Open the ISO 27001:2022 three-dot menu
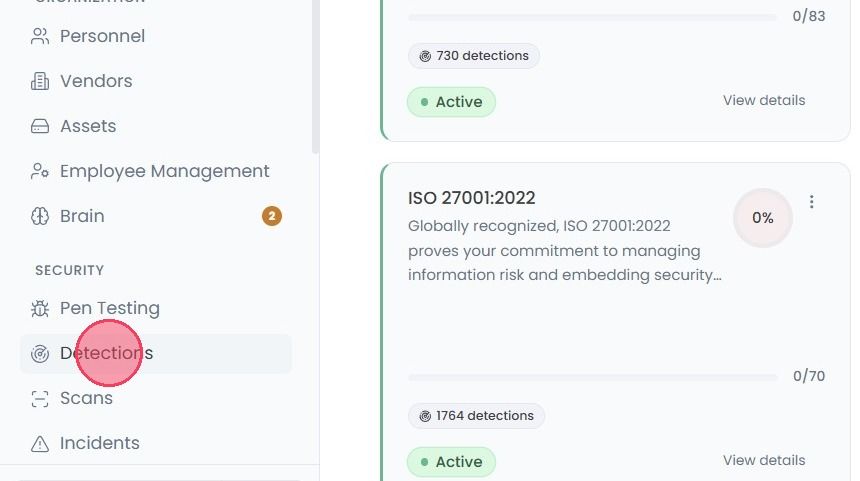The image size is (860, 481). coord(811,202)
